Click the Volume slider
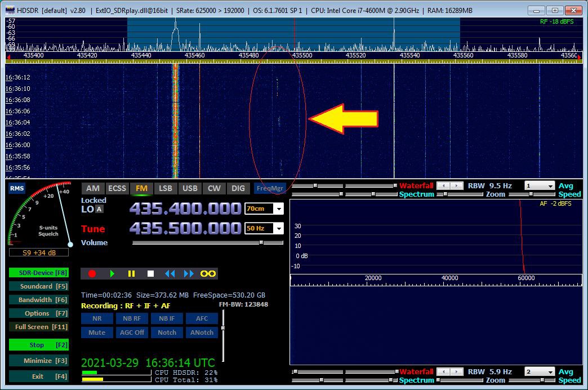Image resolution: width=588 pixels, height=390 pixels. [x=207, y=243]
